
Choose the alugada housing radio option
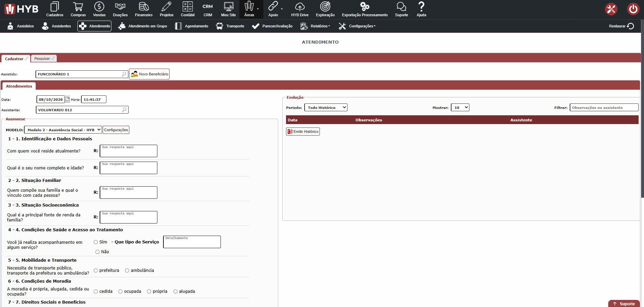176,291
